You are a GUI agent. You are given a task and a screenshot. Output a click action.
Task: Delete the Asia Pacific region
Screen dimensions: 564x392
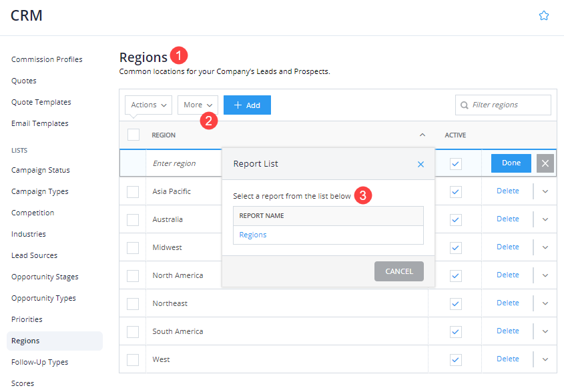click(507, 191)
